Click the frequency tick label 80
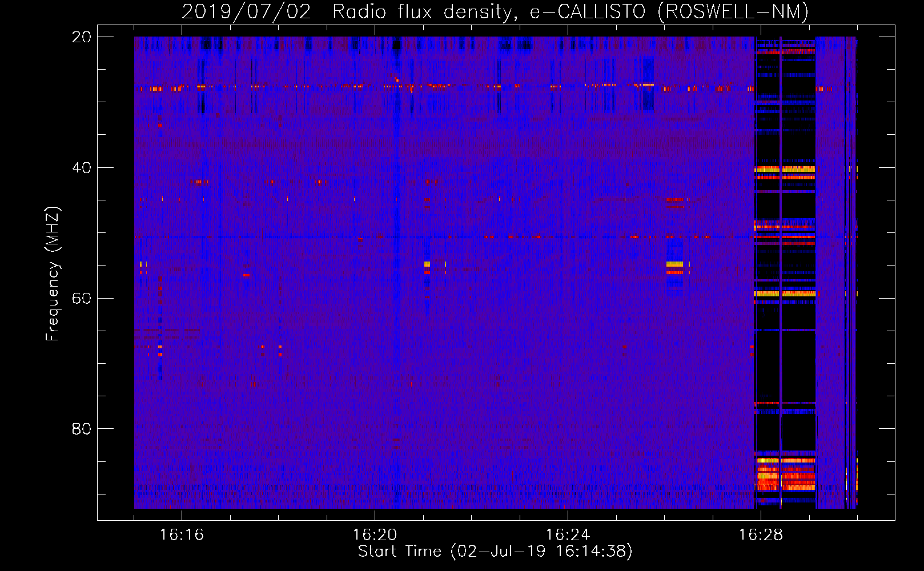The width and height of the screenshot is (924, 571). click(82, 429)
